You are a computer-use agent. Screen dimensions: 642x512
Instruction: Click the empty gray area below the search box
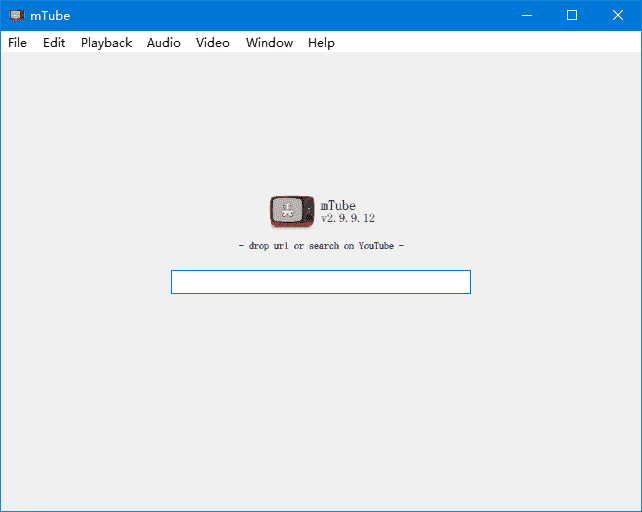320,400
